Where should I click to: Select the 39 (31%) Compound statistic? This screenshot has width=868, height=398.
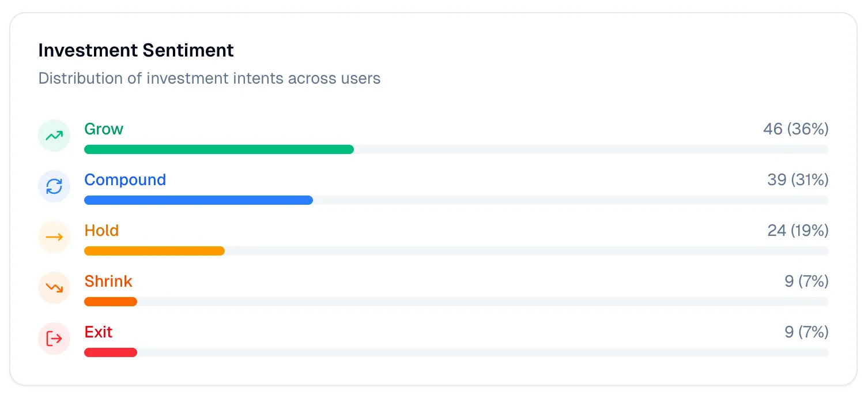point(797,180)
